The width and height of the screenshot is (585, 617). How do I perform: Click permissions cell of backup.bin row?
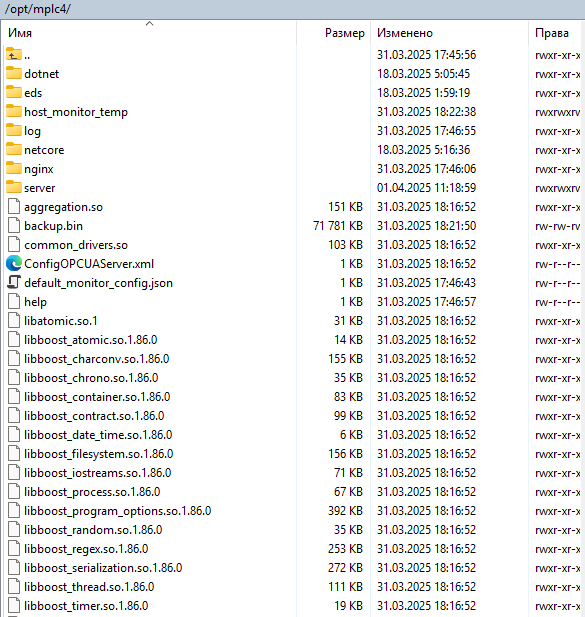(x=557, y=226)
